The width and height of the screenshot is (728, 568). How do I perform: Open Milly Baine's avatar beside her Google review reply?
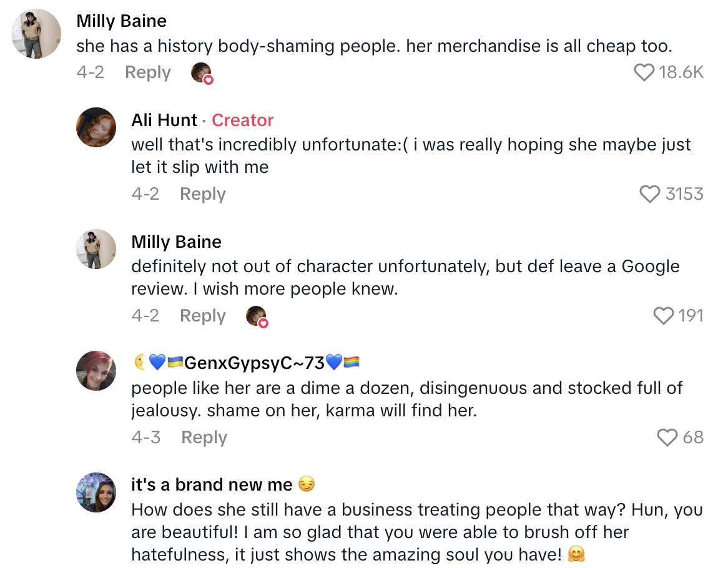[x=96, y=249]
